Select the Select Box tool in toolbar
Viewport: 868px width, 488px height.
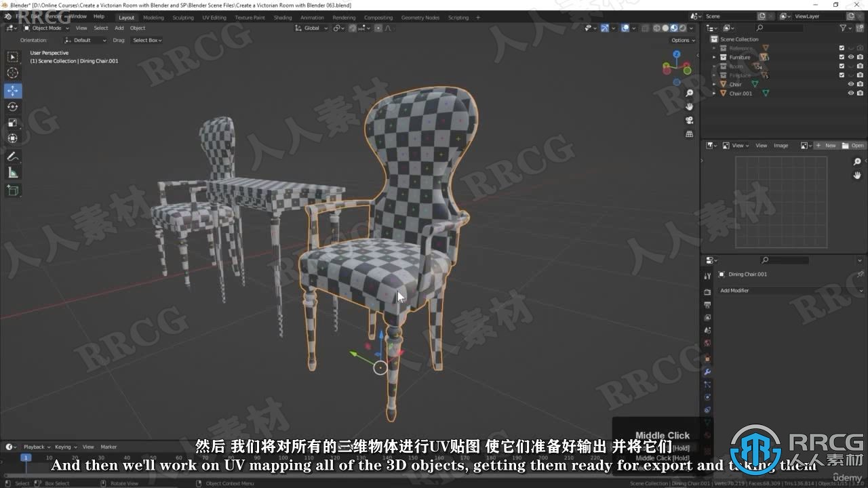pyautogui.click(x=13, y=57)
